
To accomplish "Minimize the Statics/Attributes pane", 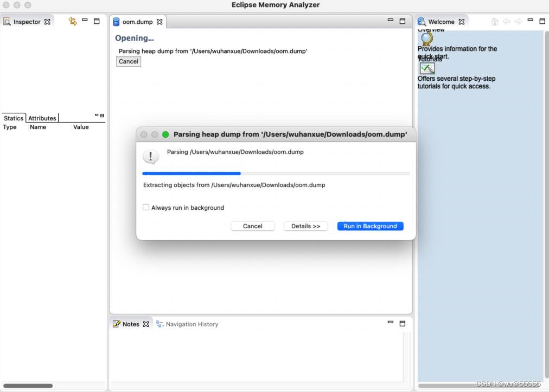I will point(97,115).
